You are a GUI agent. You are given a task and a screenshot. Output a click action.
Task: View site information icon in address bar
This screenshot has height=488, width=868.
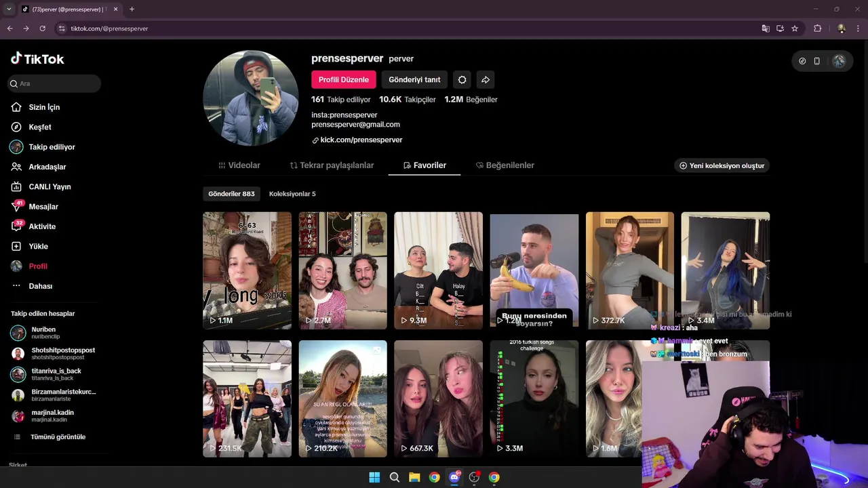62,28
